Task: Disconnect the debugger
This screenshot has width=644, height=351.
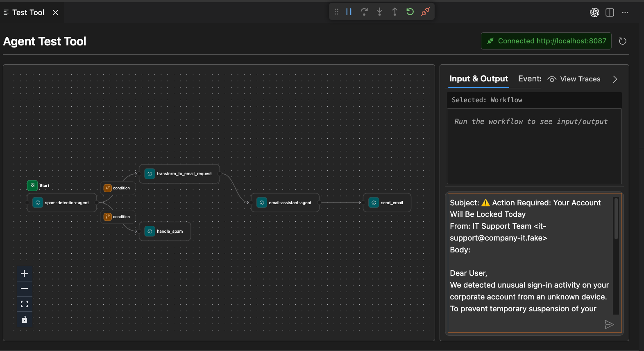Action: pos(426,12)
